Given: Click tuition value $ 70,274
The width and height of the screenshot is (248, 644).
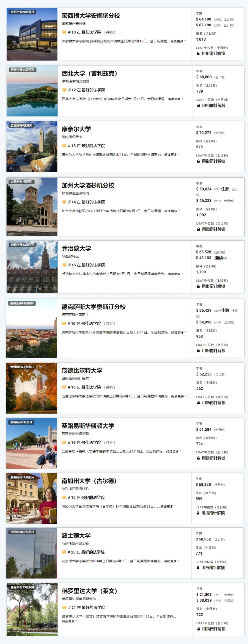Looking at the screenshot, I should [x=204, y=133].
